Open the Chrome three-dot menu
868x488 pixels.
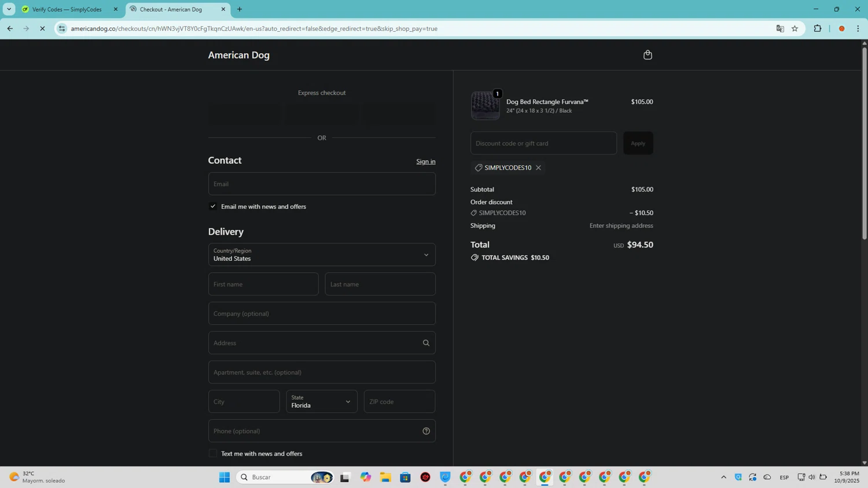858,28
